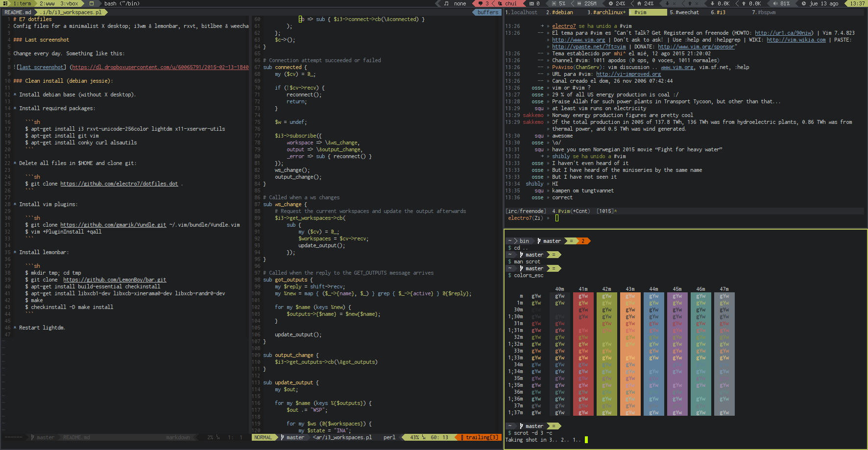Click the clock icon beside the date
This screenshot has width=868, height=450.
[804, 3]
